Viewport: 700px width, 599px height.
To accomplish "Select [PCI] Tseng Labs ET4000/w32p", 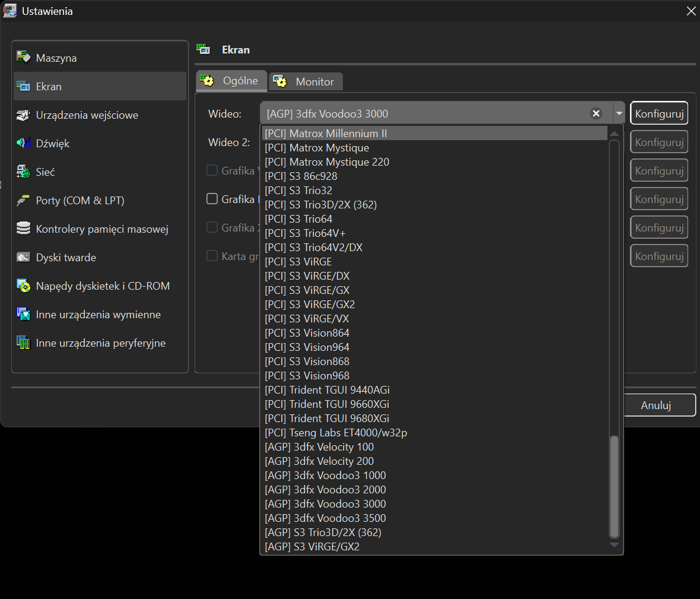I will [434, 433].
